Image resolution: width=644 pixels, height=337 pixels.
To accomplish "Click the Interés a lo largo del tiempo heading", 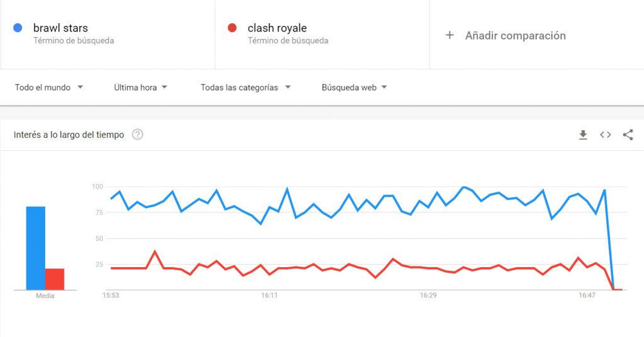I will pos(69,135).
